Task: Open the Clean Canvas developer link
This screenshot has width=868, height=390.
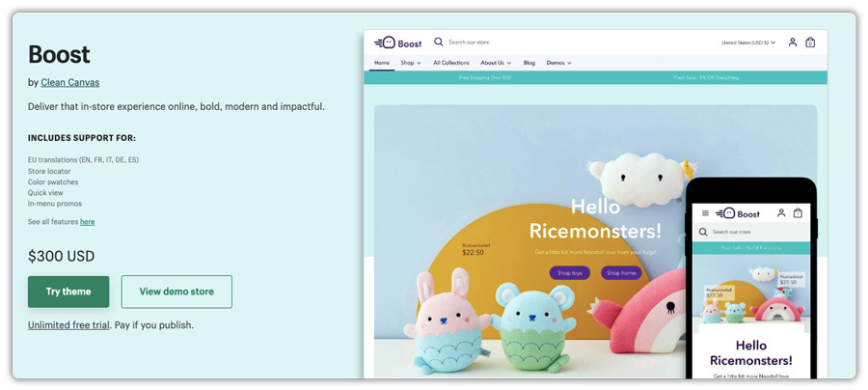Action: [x=69, y=83]
